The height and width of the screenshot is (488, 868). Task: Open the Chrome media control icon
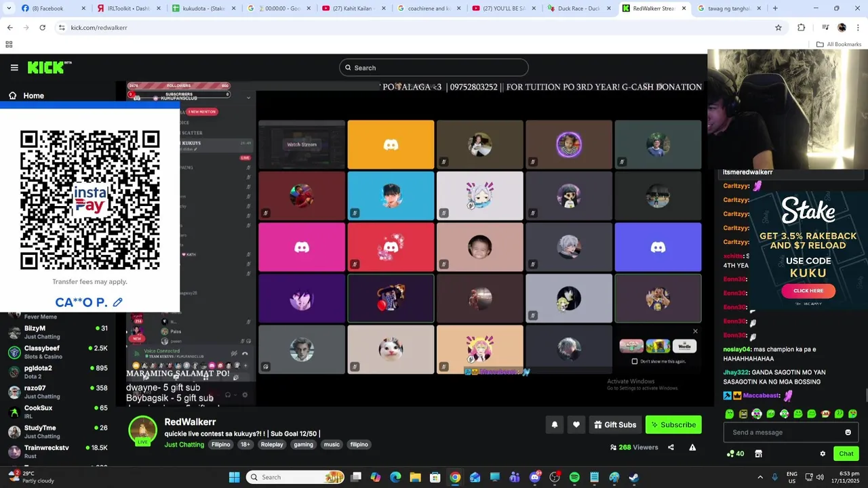pos(825,28)
